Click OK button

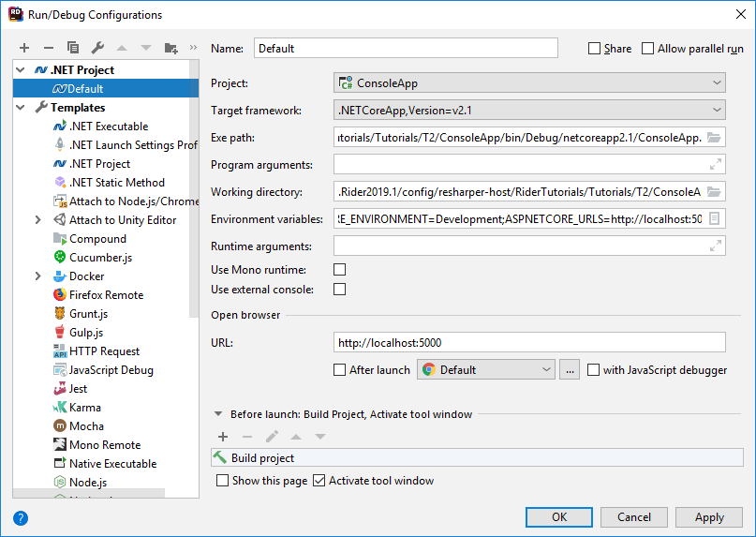click(559, 517)
